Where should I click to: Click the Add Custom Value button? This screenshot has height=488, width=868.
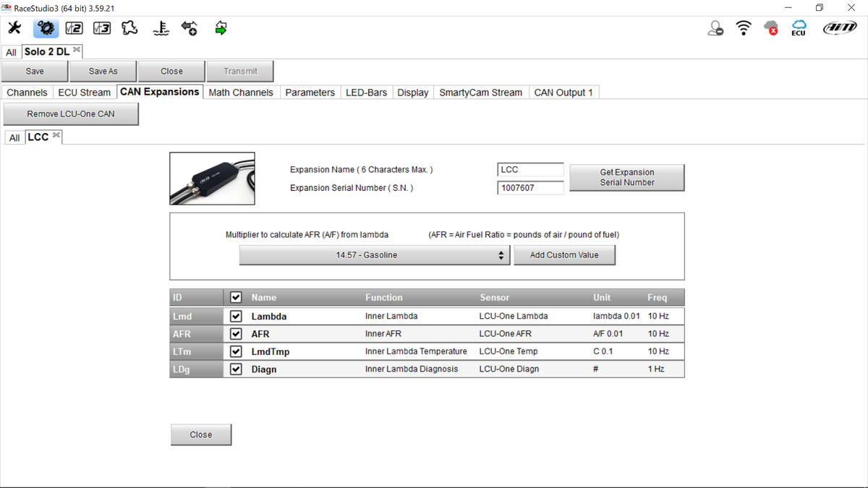coord(564,255)
